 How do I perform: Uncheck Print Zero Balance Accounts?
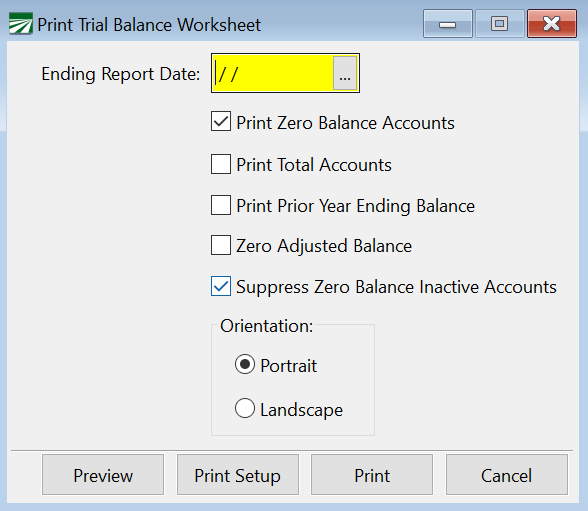(221, 121)
